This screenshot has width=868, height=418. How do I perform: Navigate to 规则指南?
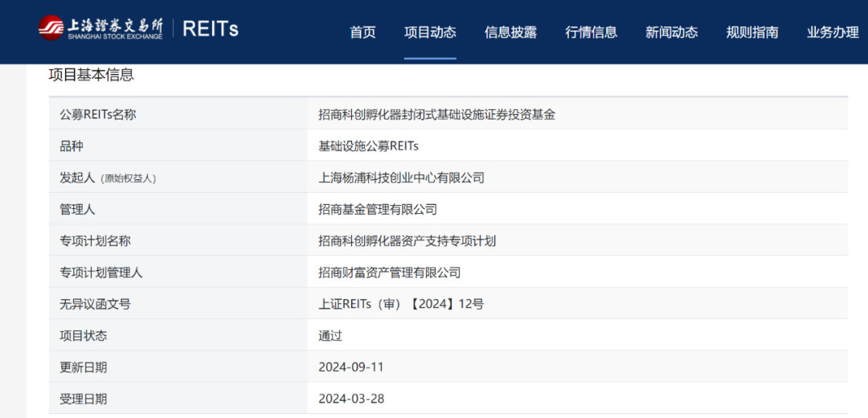point(752,32)
